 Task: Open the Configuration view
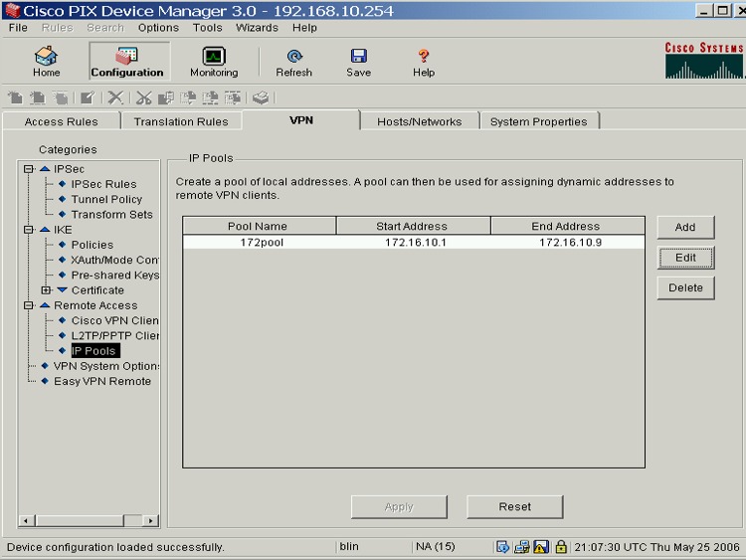click(129, 61)
